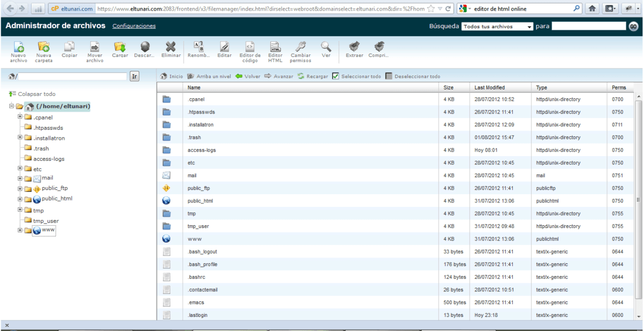The image size is (644, 331).
Task: Create a new file with Nuevo archivo
Action: coord(19,51)
